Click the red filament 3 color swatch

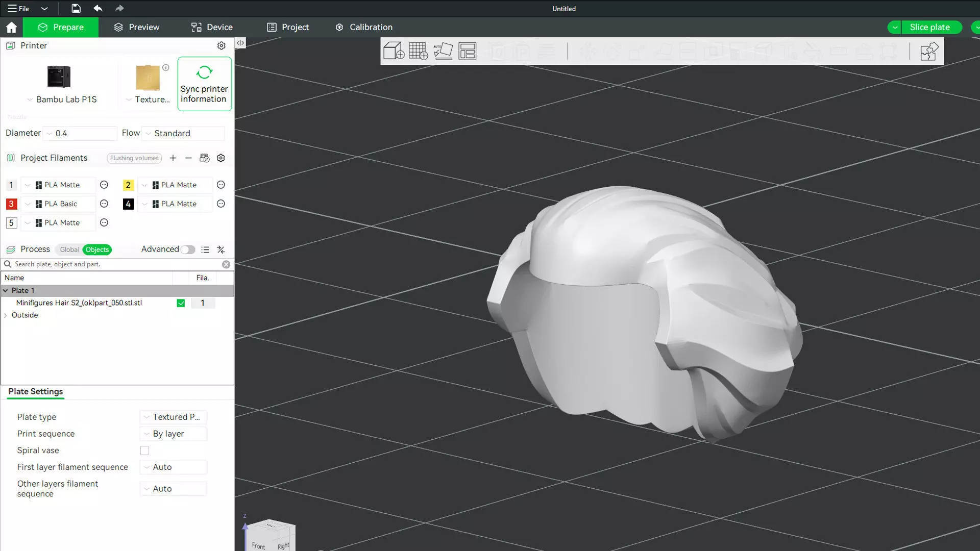click(x=11, y=204)
